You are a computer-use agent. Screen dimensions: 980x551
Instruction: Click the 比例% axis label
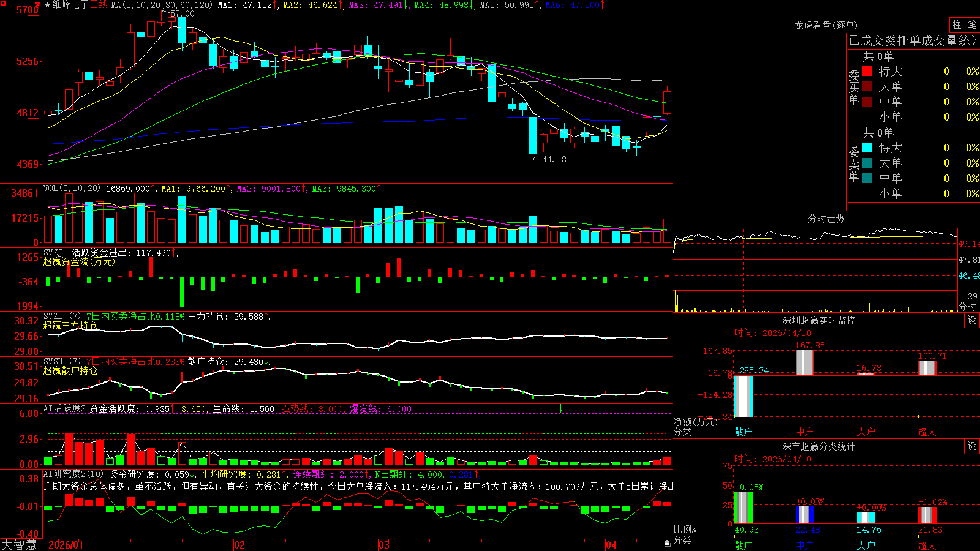coord(685,529)
